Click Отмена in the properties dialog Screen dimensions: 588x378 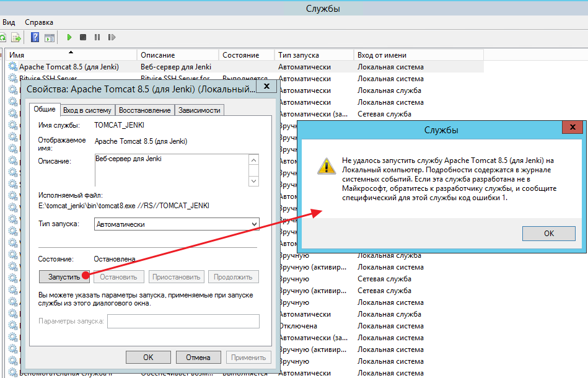[x=198, y=358]
